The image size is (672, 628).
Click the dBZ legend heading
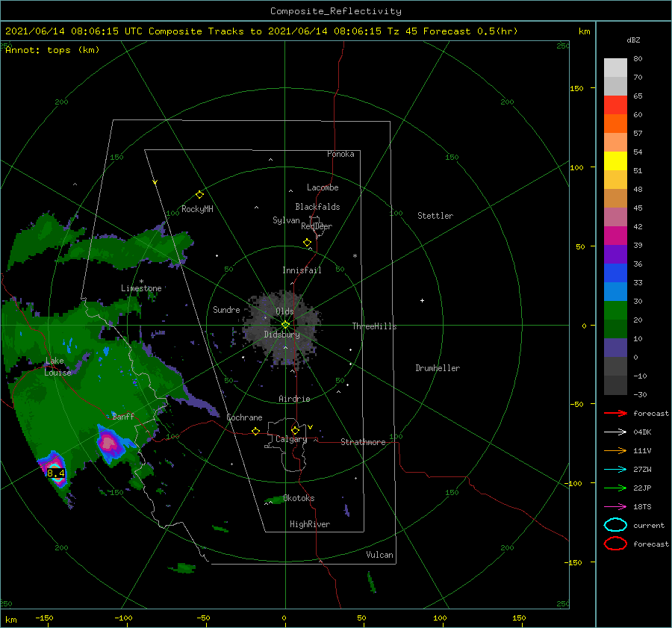(633, 40)
